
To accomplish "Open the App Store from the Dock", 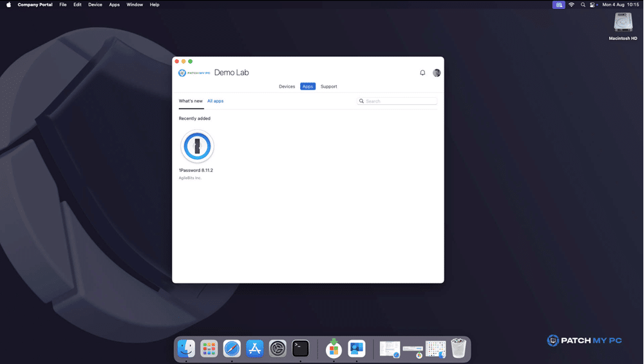I will click(254, 349).
